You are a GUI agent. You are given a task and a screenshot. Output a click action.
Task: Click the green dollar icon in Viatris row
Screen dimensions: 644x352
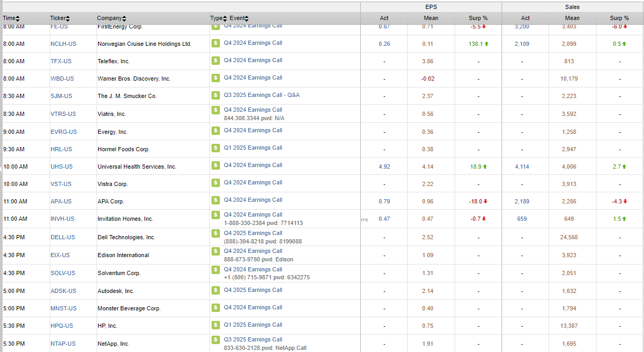(x=215, y=110)
